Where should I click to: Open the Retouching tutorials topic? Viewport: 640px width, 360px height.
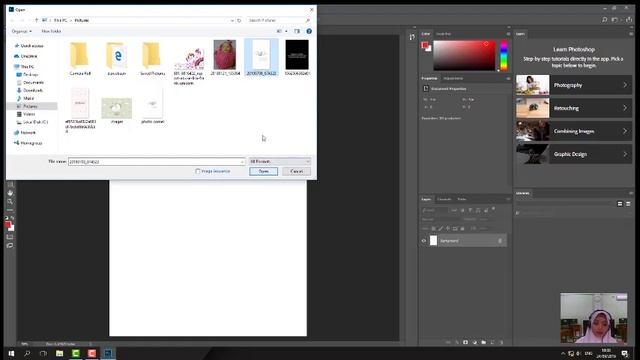[x=574, y=108]
